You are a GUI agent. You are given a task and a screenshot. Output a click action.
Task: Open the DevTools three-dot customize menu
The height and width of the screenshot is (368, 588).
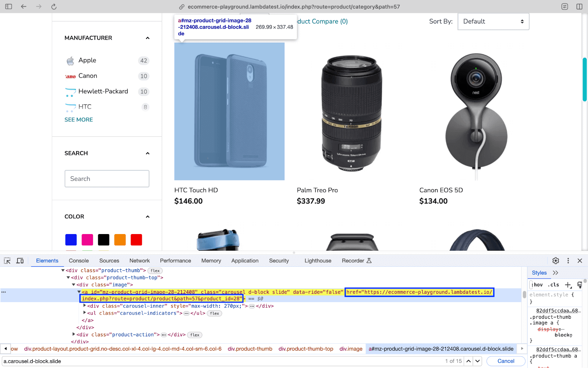(568, 261)
